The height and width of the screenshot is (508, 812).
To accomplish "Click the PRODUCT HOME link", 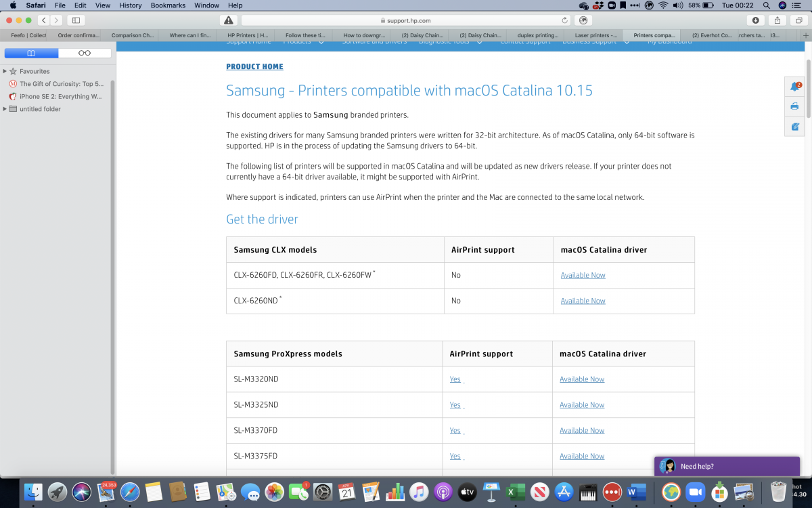I will [x=254, y=66].
